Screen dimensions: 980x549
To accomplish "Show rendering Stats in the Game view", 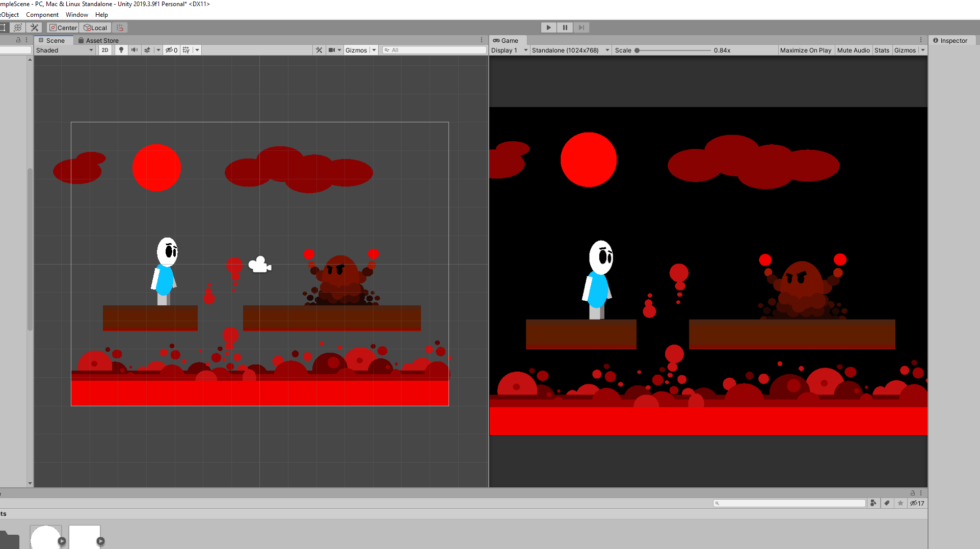I will (882, 50).
